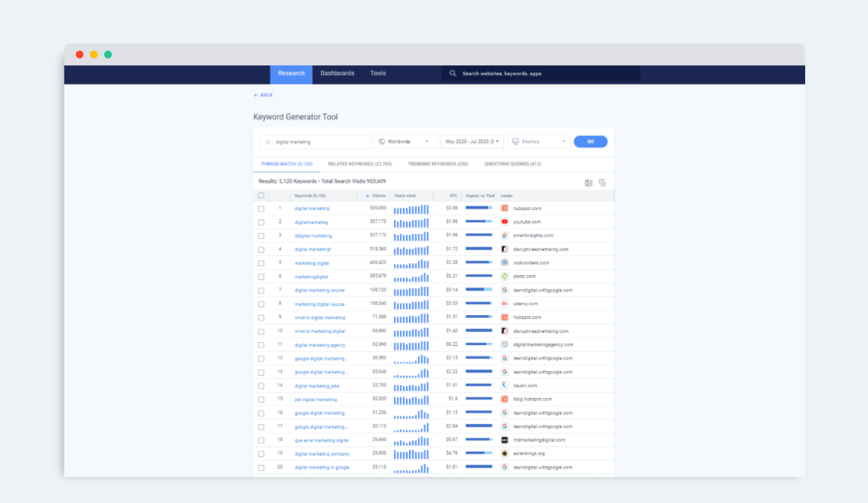Viewport: 868px width, 503px height.
Task: Click the hubspot.com favicon in row 1
Action: pyautogui.click(x=504, y=209)
